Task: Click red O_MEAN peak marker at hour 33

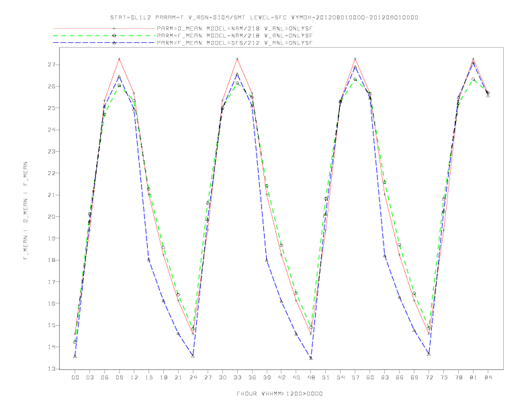Action: click(x=237, y=59)
